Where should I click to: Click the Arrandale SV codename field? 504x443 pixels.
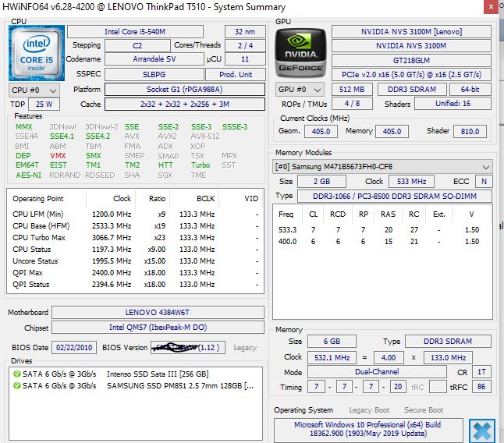(154, 59)
